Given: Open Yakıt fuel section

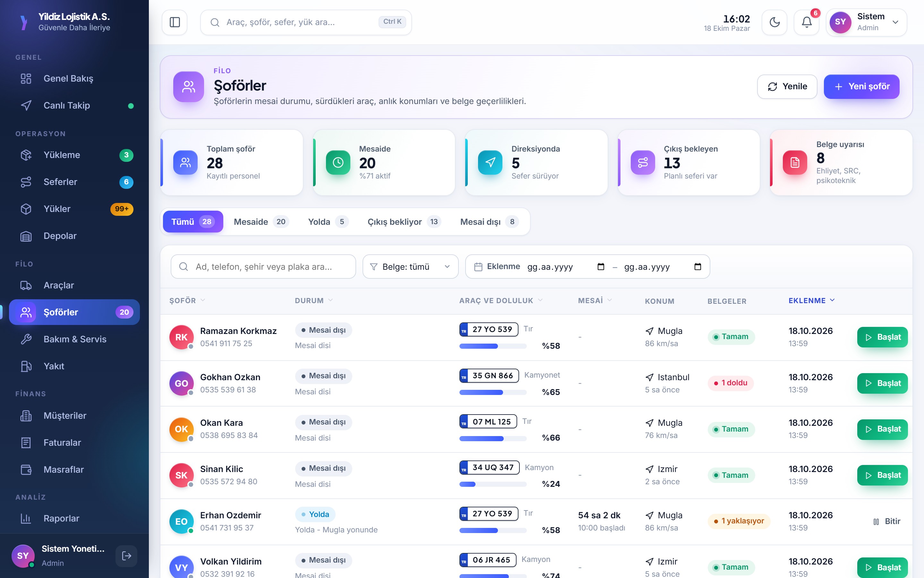Looking at the screenshot, I should coord(74,366).
